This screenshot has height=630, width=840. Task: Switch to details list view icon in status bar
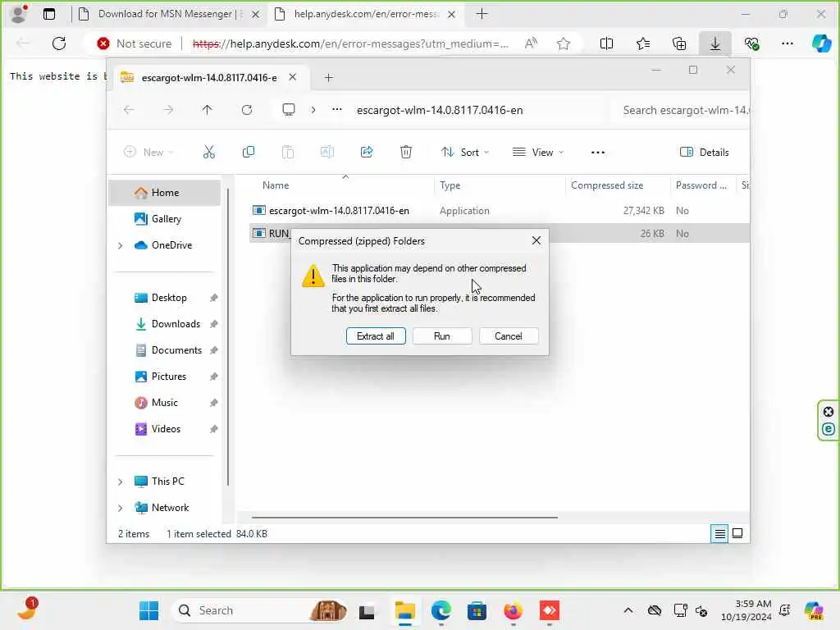click(719, 533)
